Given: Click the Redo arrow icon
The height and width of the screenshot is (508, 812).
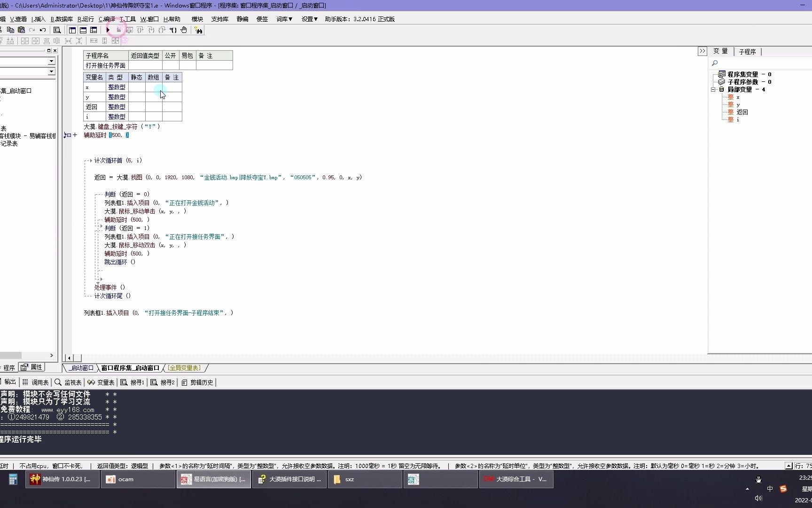Looking at the screenshot, I should coord(32,30).
